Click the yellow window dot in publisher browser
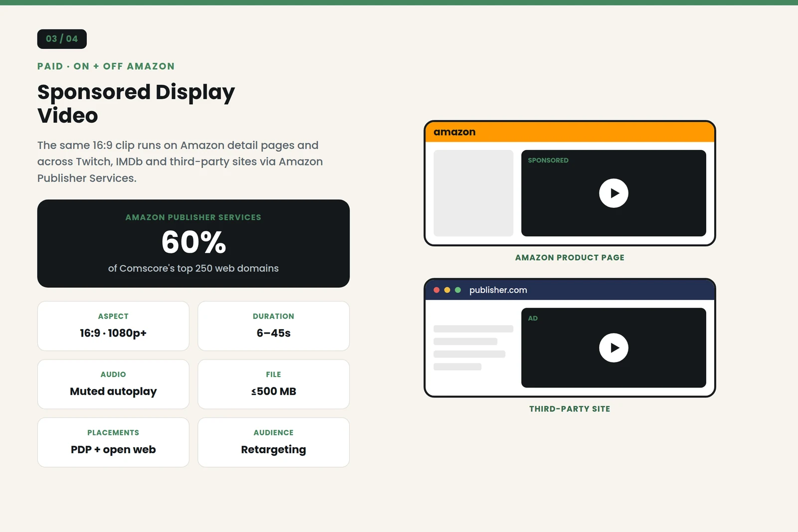 (x=447, y=290)
